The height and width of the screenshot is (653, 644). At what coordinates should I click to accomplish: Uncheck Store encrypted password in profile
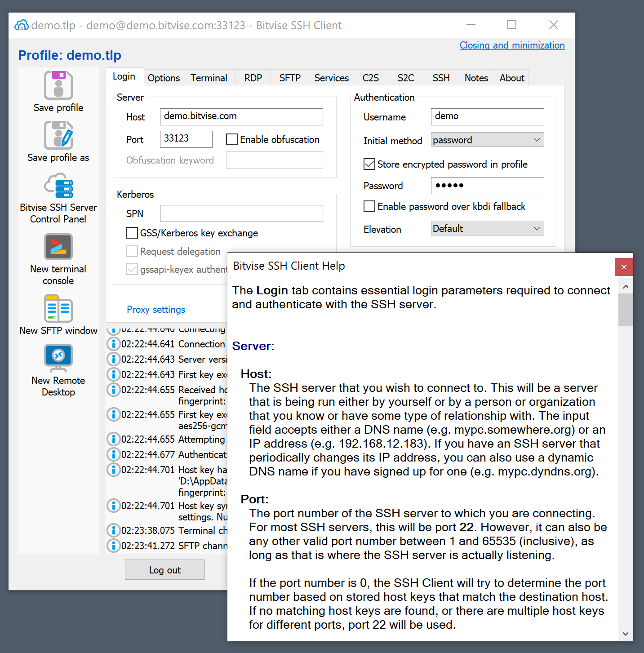(369, 164)
